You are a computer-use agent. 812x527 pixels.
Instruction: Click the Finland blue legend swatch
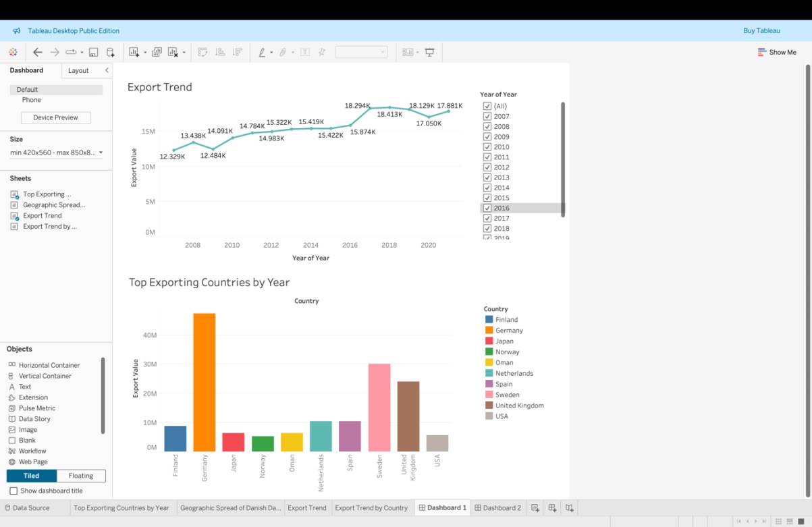tap(489, 319)
